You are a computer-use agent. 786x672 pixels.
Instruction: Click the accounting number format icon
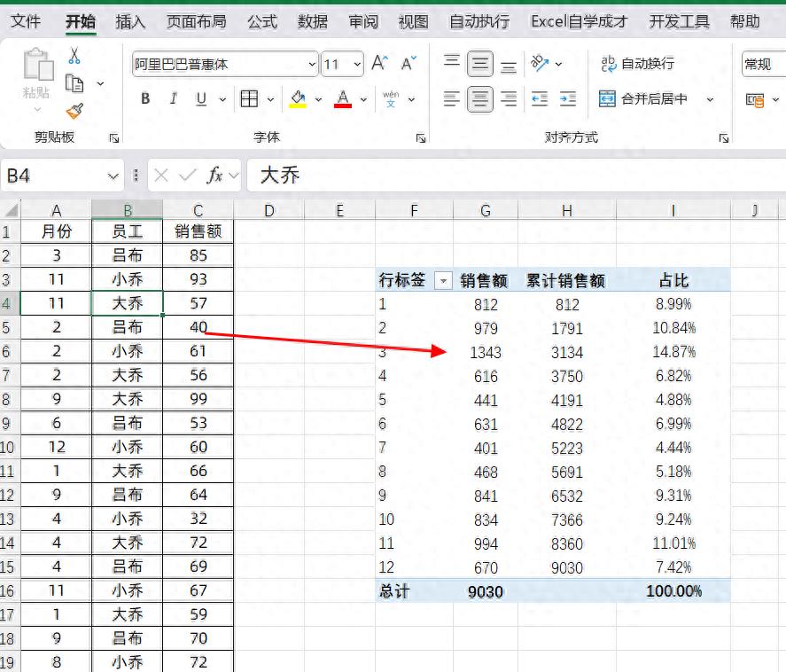click(755, 100)
